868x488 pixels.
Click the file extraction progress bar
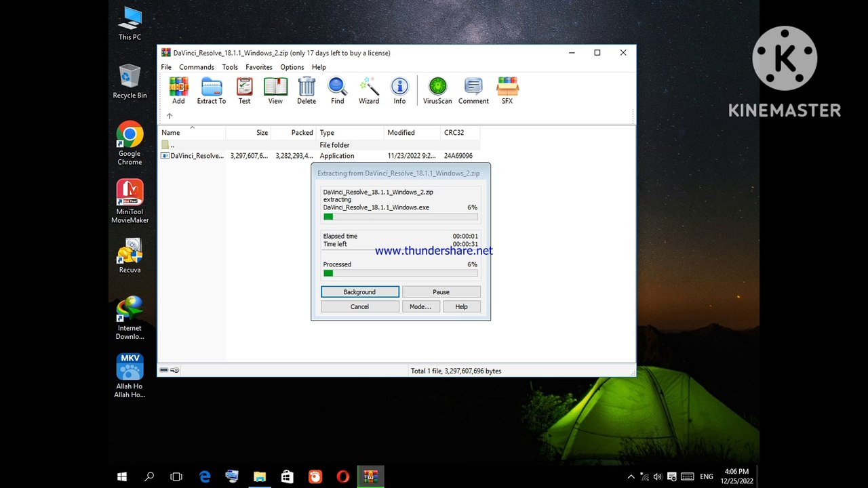click(x=401, y=217)
